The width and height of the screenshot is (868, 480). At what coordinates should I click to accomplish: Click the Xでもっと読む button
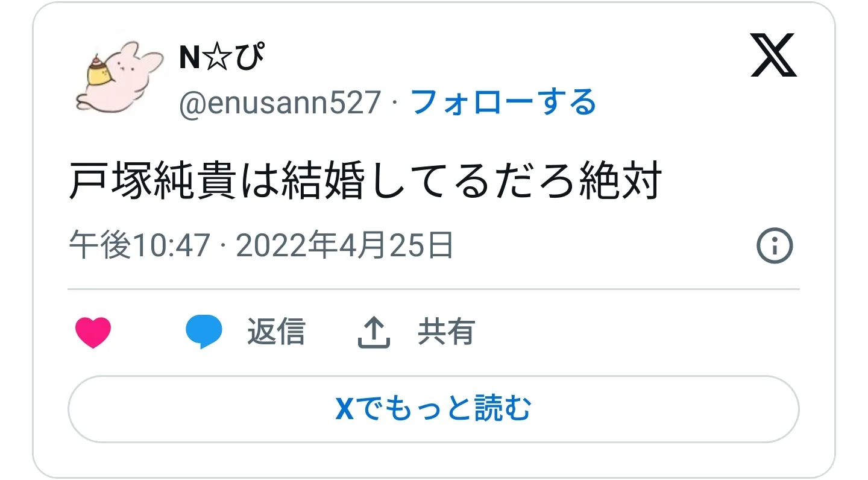tap(433, 409)
